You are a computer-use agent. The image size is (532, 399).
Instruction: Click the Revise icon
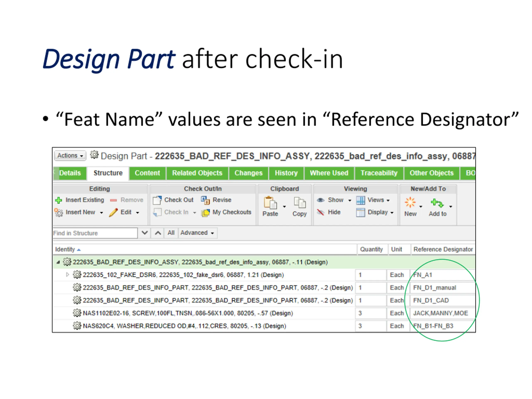pyautogui.click(x=205, y=200)
